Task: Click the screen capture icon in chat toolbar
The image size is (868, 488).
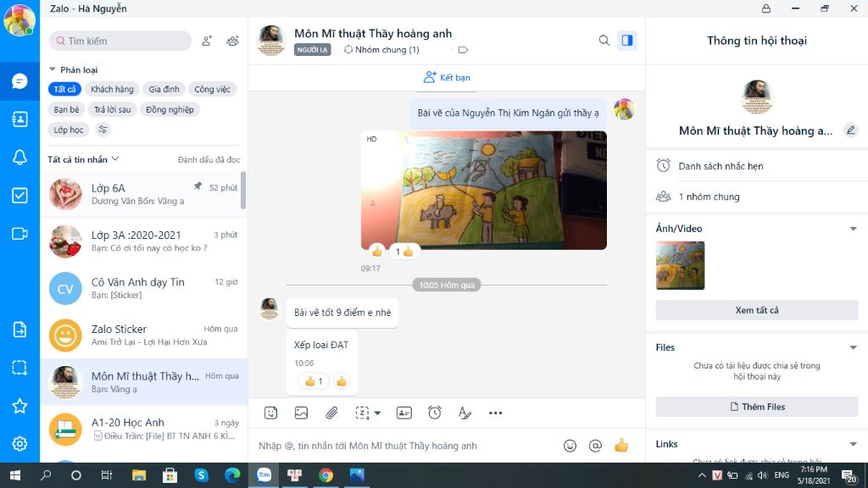Action: click(x=362, y=413)
